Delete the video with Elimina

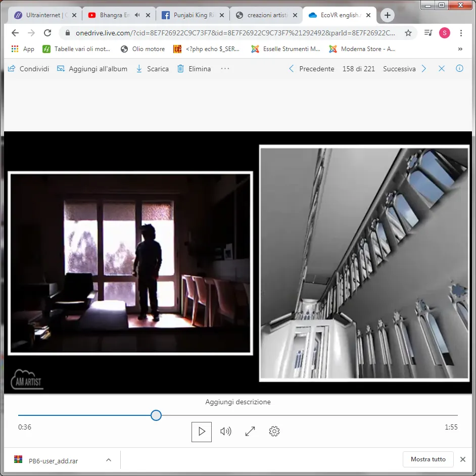(194, 69)
